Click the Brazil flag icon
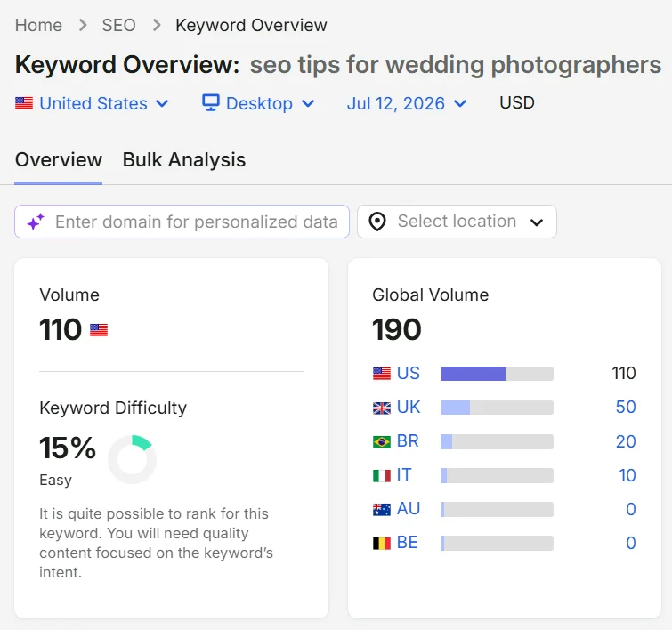 click(x=382, y=442)
